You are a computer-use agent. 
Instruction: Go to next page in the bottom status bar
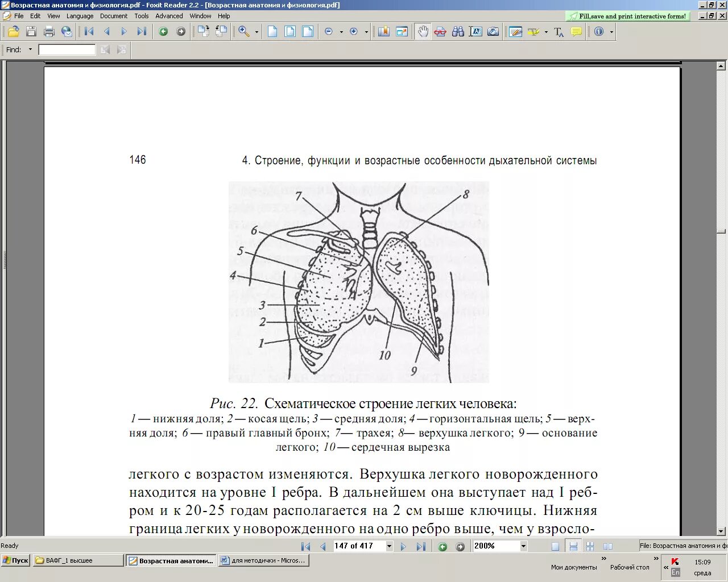pos(403,546)
